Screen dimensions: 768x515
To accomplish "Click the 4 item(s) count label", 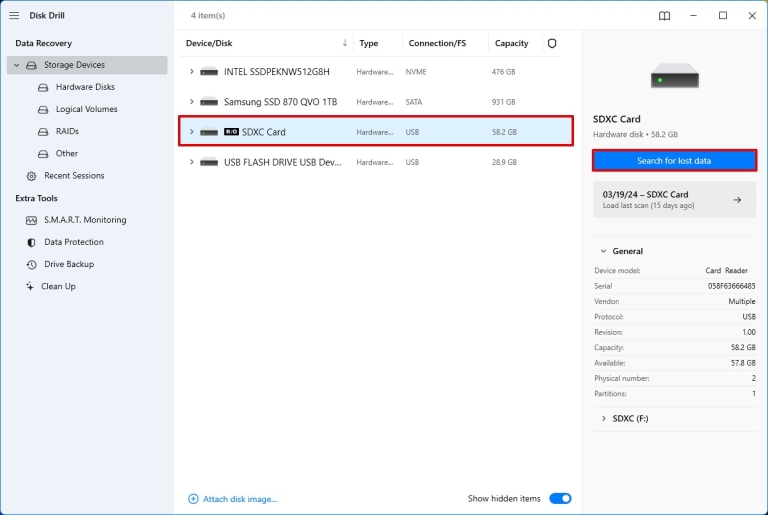I will click(x=208, y=16).
